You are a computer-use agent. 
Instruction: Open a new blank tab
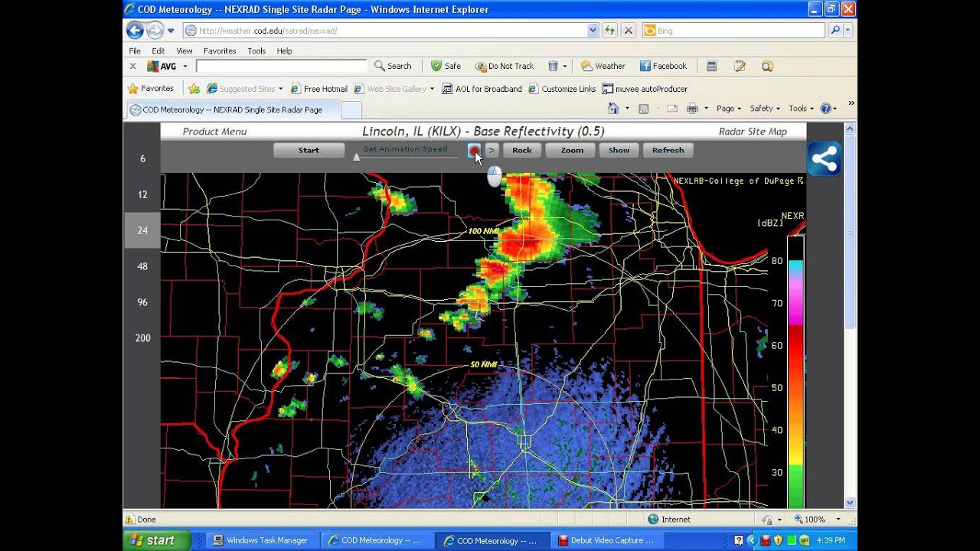[351, 109]
